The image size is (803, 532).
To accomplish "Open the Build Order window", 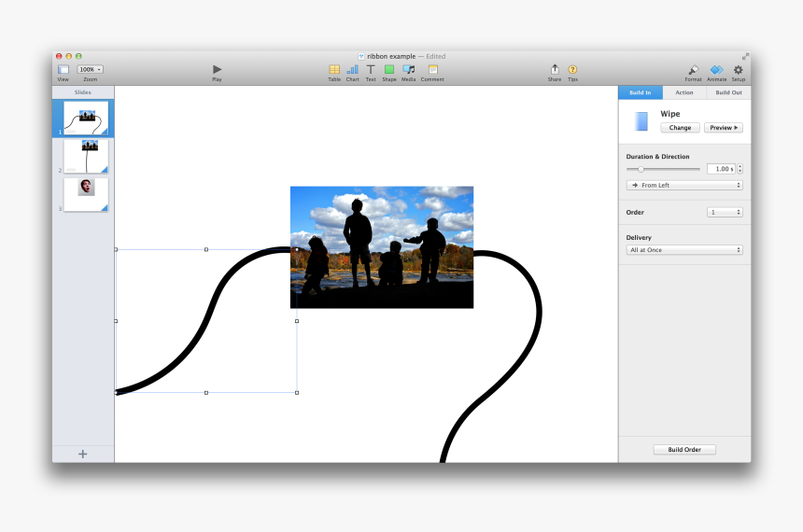I will 684,450.
